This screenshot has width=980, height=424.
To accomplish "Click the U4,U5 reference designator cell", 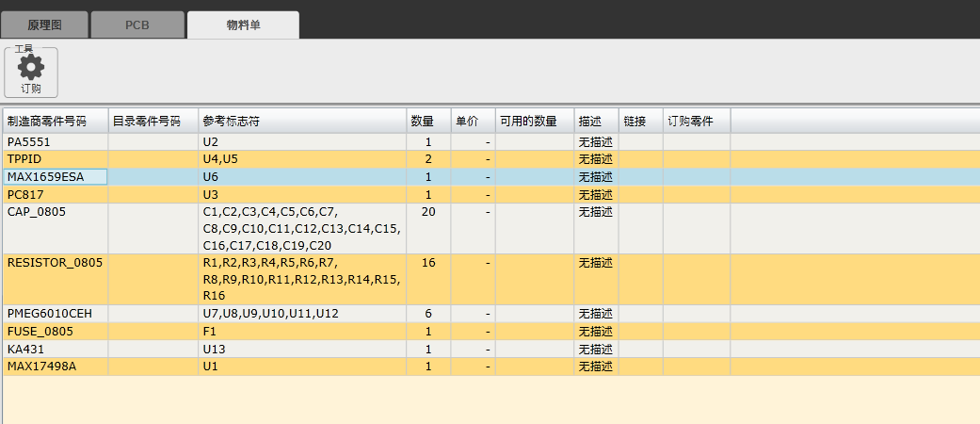I will (x=302, y=159).
